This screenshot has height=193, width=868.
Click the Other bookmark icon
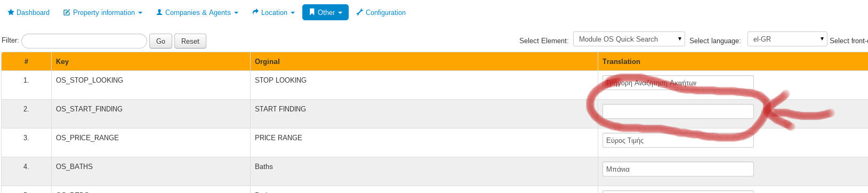[312, 12]
